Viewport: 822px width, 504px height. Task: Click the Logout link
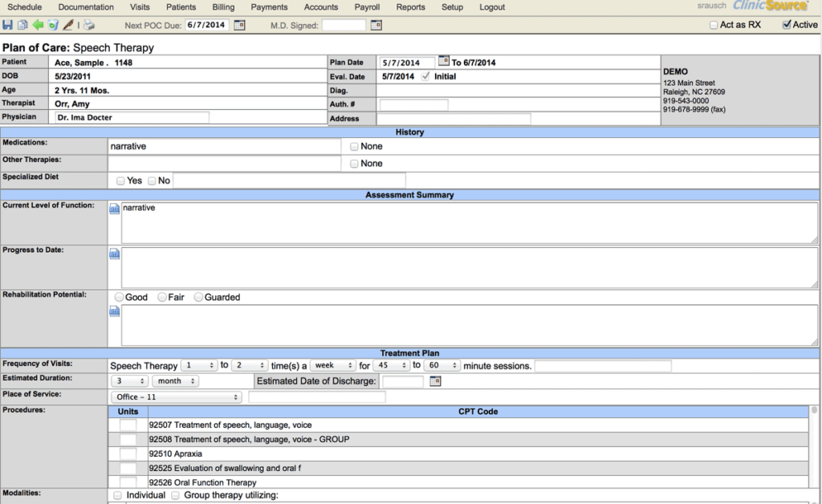[492, 7]
